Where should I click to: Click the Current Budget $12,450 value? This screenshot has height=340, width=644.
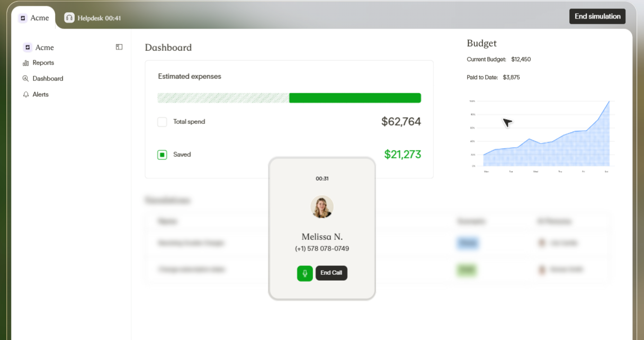pos(521,59)
